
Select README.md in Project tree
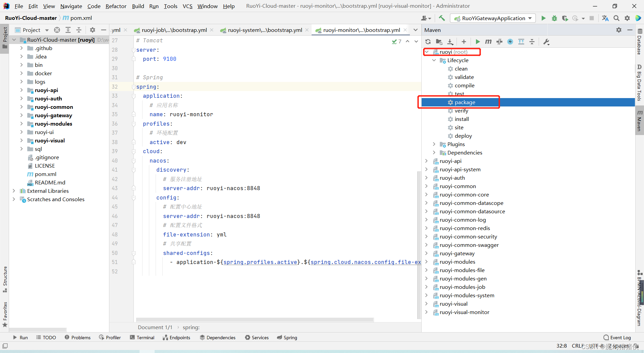pyautogui.click(x=50, y=182)
